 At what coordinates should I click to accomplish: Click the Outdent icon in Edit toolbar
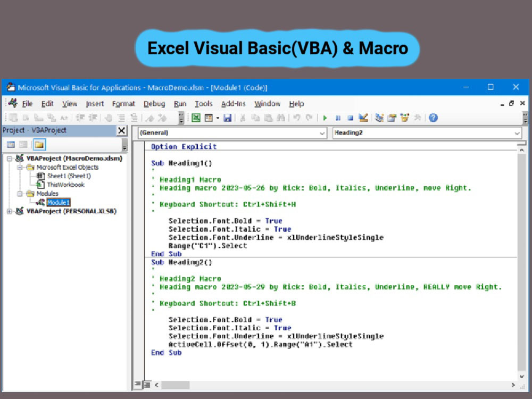[x=93, y=118]
